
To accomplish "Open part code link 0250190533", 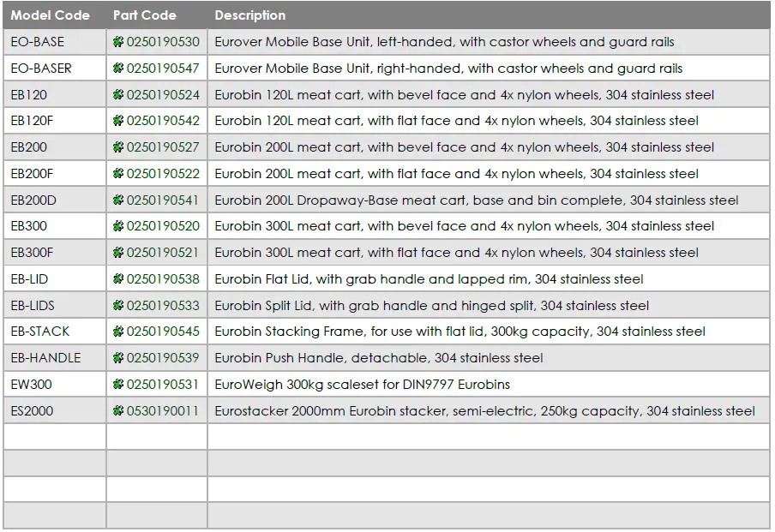I will [163, 306].
